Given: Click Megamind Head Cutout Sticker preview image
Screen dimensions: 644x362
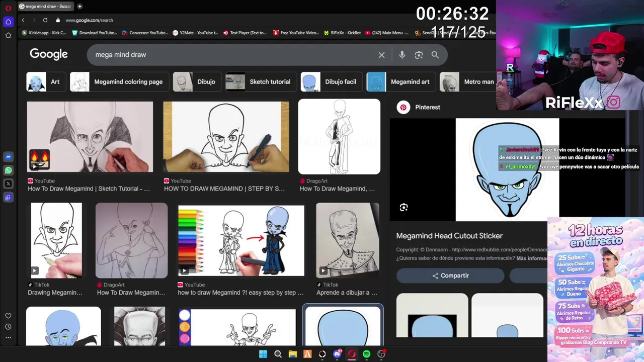Looking at the screenshot, I should [x=507, y=169].
